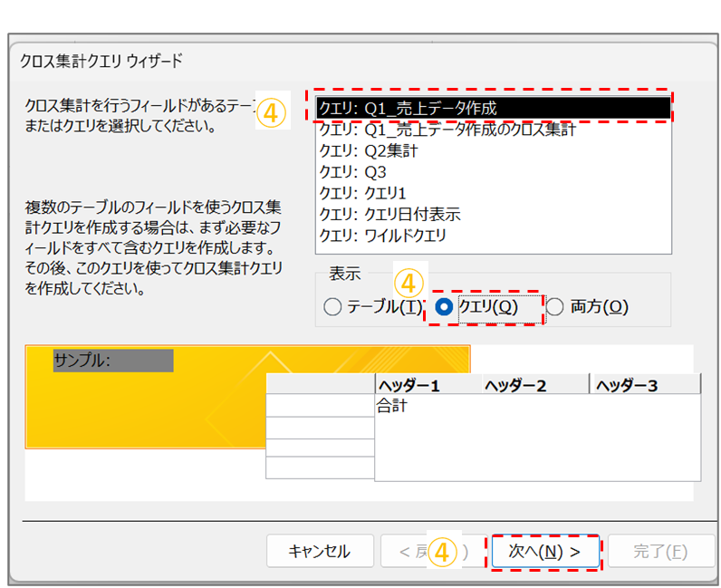The image size is (721, 588).
Task: Click the circled 4 marker left of 次へ button
Action: click(443, 551)
